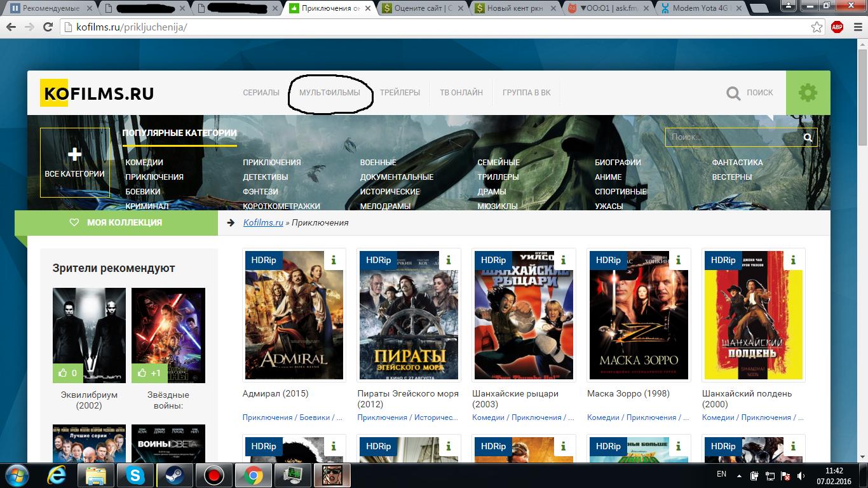Open the ГРУППА В ВК menu item
The image size is (868, 488).
coord(527,93)
